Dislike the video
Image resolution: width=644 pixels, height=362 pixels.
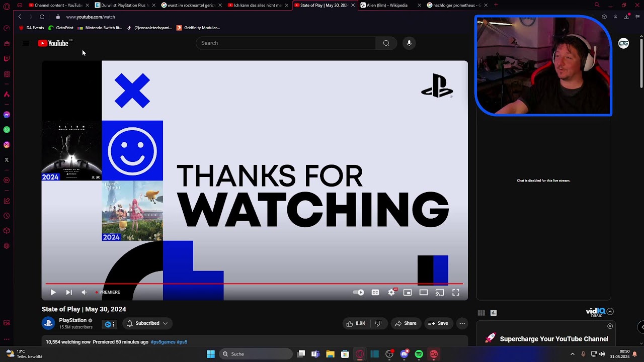(378, 323)
